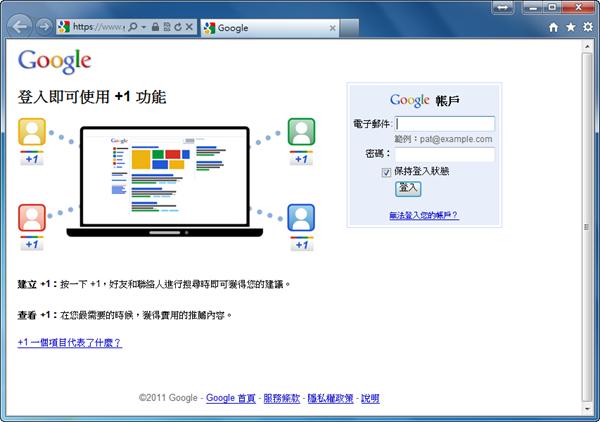Viewport: 600px width, 422px height.
Task: Open the +1 一個項目代表了什麼？ link
Action: [x=70, y=343]
